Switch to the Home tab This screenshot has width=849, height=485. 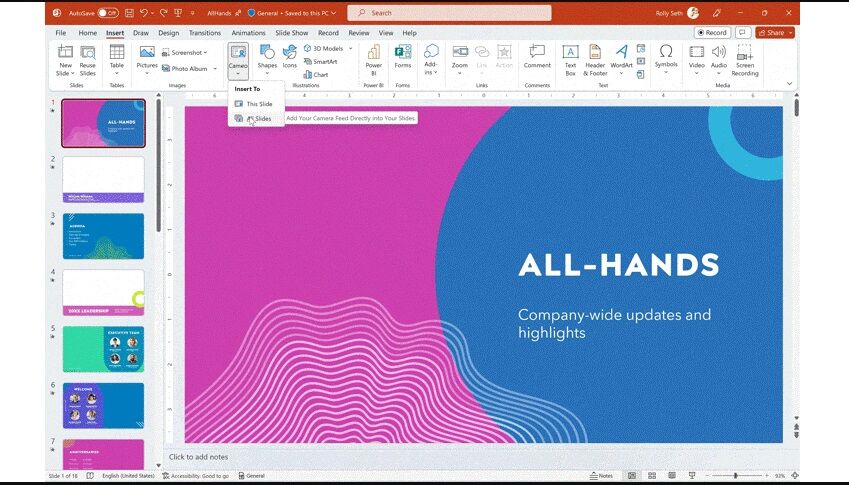coord(88,33)
